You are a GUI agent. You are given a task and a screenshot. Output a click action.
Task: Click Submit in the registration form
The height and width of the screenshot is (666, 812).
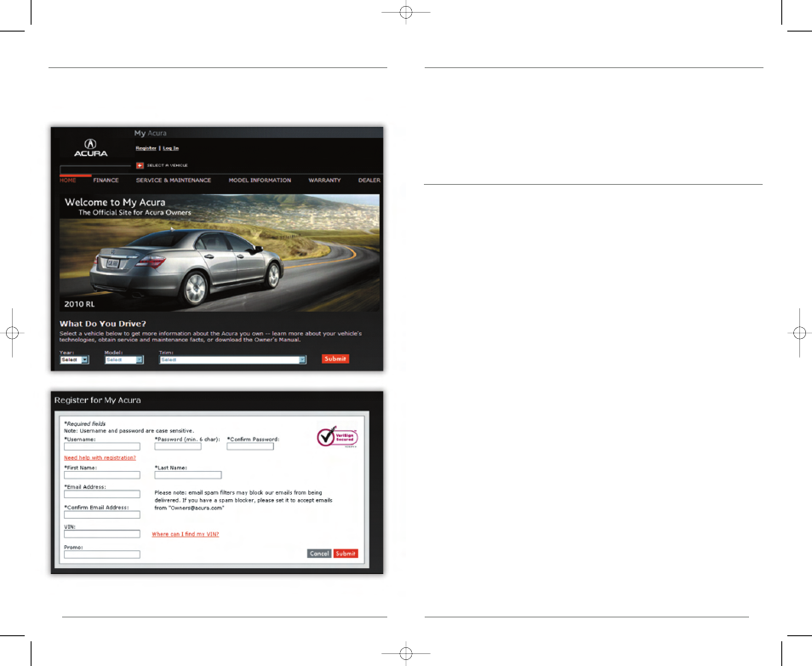click(x=346, y=554)
